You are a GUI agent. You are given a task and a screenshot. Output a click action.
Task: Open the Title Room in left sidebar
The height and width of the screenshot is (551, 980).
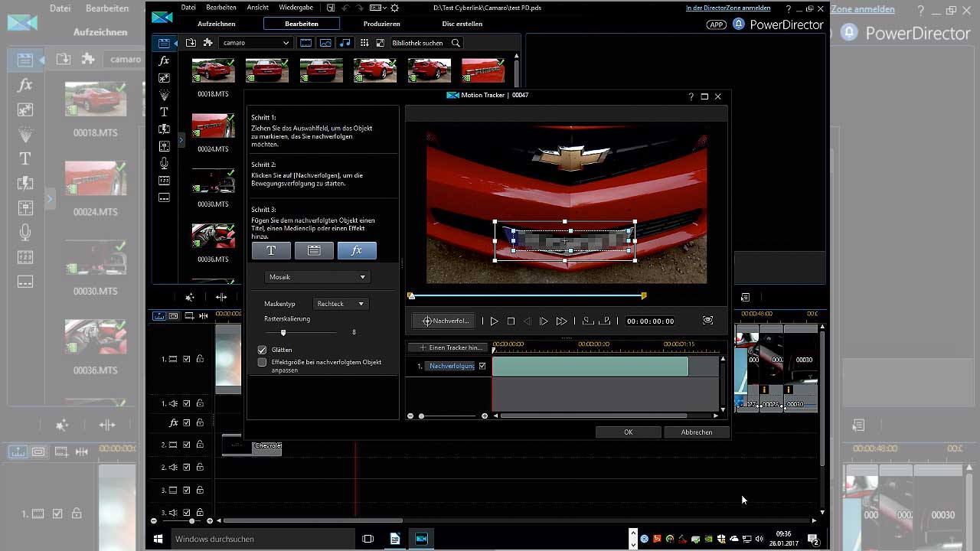coord(164,112)
